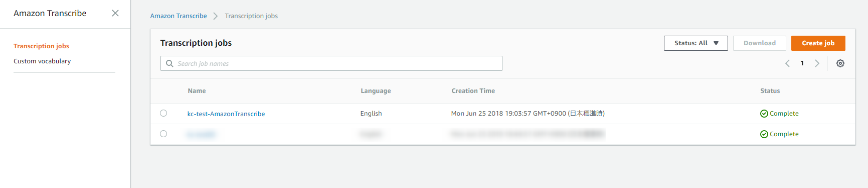Go to previous page arrow
This screenshot has width=868, height=188.
(x=787, y=63)
